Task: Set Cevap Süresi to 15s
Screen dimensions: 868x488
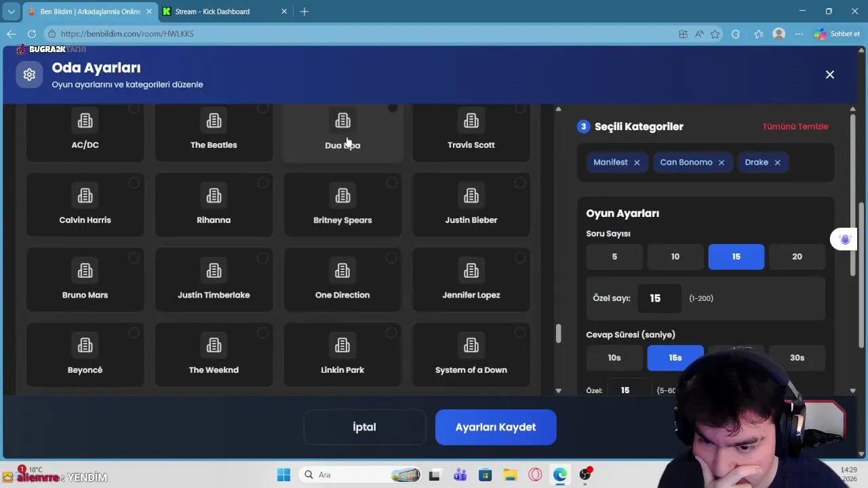Action: pos(675,358)
